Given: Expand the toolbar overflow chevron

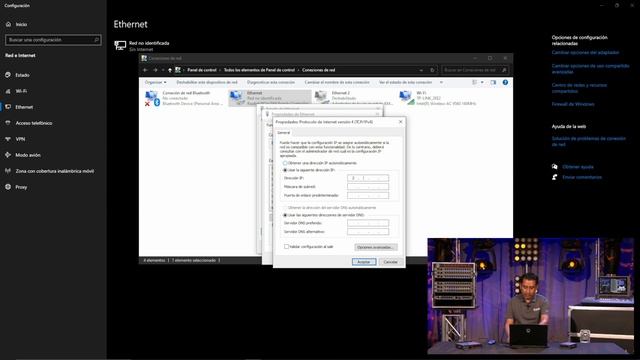Looking at the screenshot, I should pos(441,82).
